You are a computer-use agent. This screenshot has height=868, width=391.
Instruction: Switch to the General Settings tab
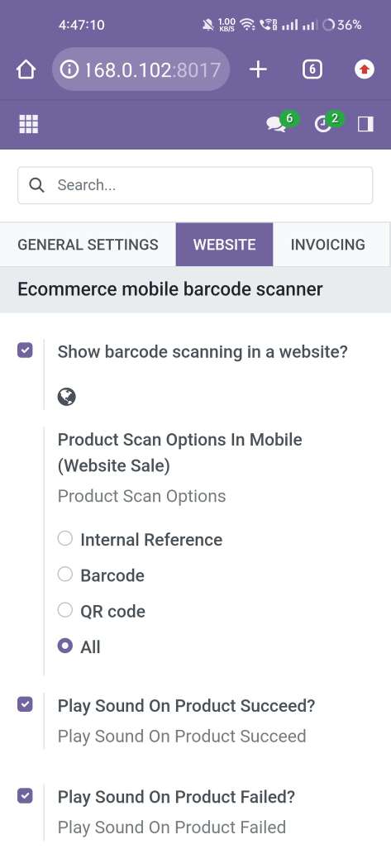click(88, 245)
